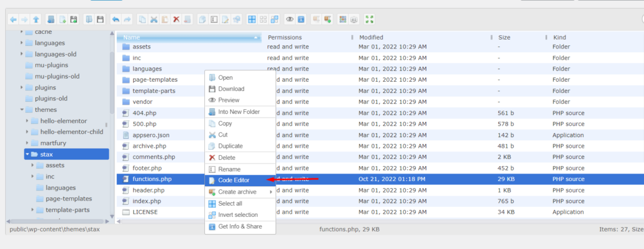Expand the hello-elementor folder in tree

coord(27,121)
